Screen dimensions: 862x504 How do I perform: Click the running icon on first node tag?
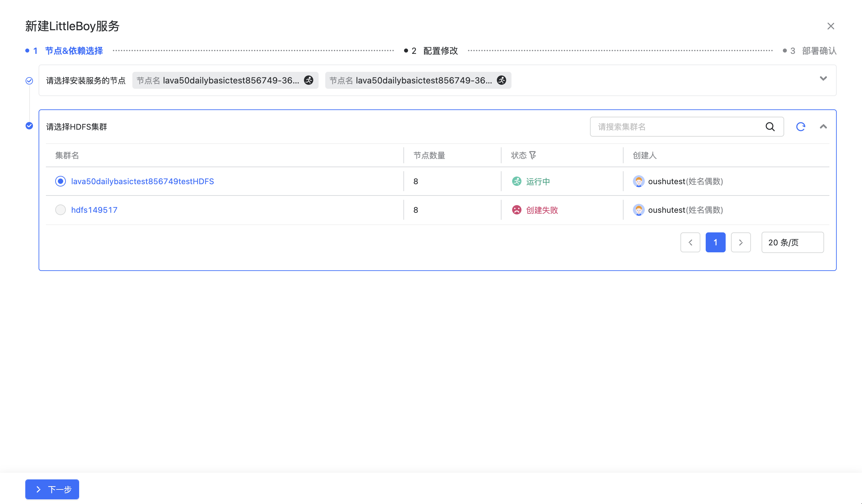(x=309, y=80)
